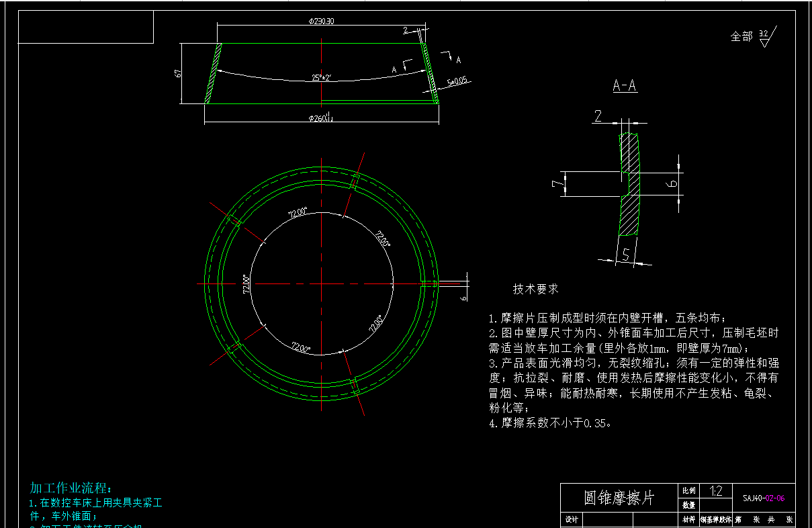Select requirement 4 摩擦系数不小于0.35
Viewport: 812px width, 528px height.
pos(550,423)
